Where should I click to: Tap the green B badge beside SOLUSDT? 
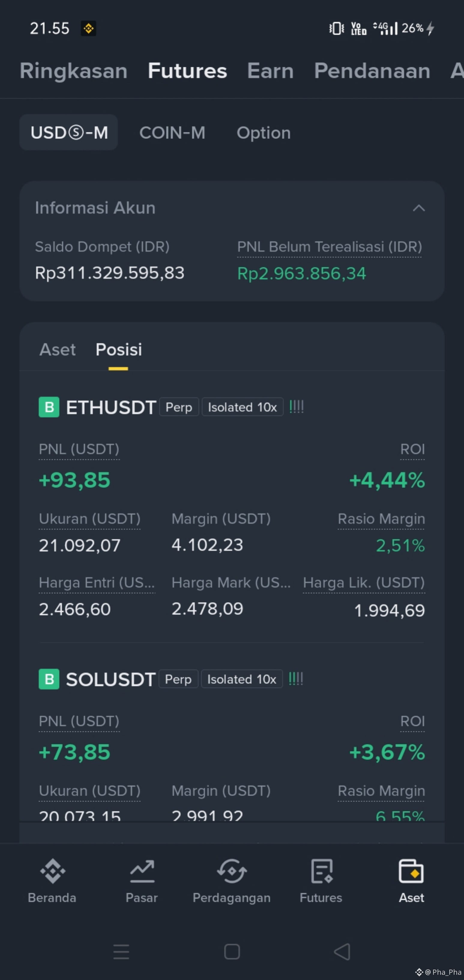click(49, 679)
